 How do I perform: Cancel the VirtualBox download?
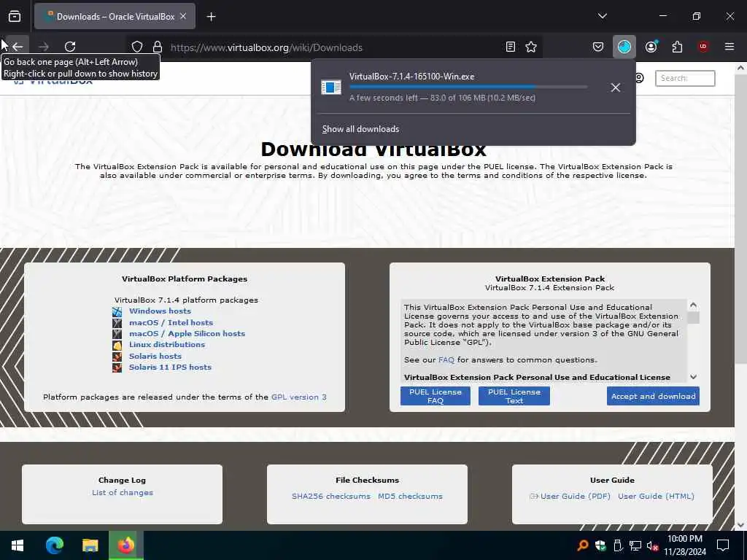coord(615,87)
